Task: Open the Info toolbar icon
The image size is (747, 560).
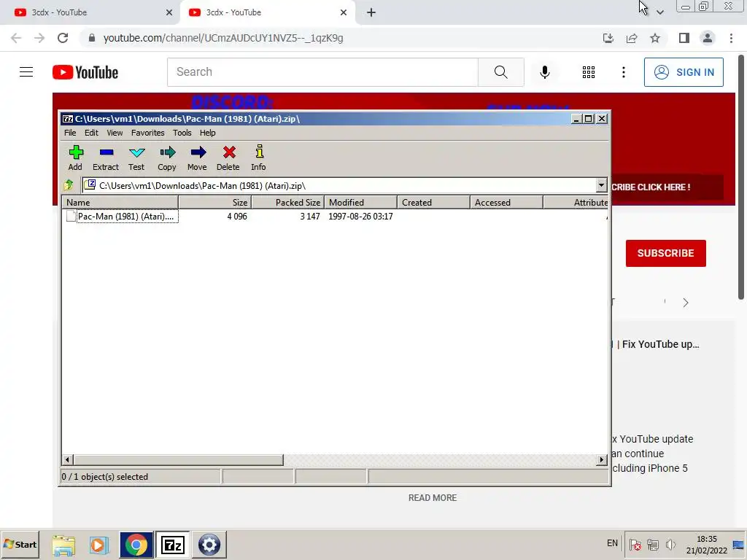Action: click(x=259, y=157)
